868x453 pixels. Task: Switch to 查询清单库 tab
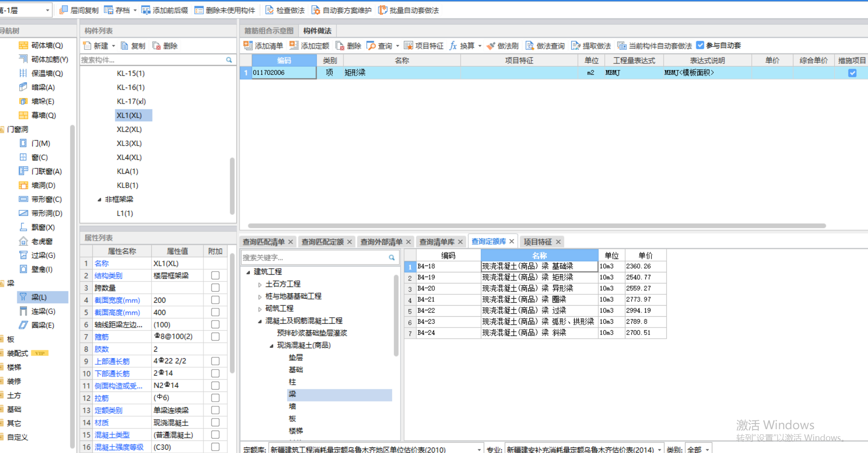coord(437,242)
